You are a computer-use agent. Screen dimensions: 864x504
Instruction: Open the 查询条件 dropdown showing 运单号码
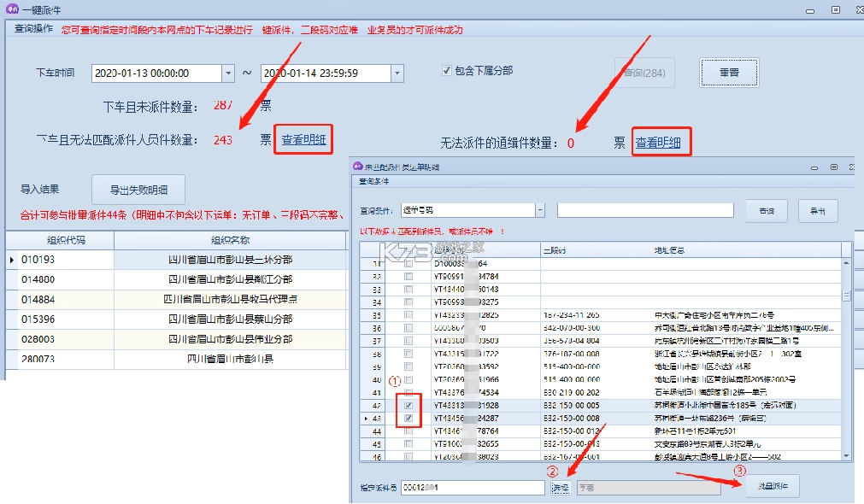click(x=541, y=209)
